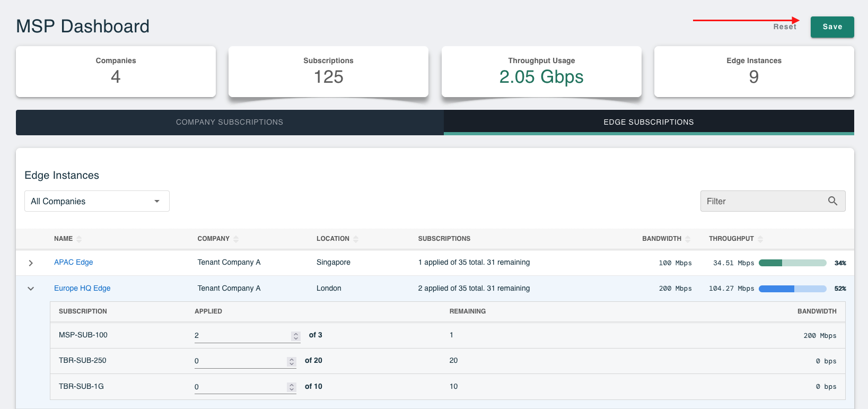Switch to the Company Subscriptions tab
This screenshot has width=868, height=409.
click(230, 122)
